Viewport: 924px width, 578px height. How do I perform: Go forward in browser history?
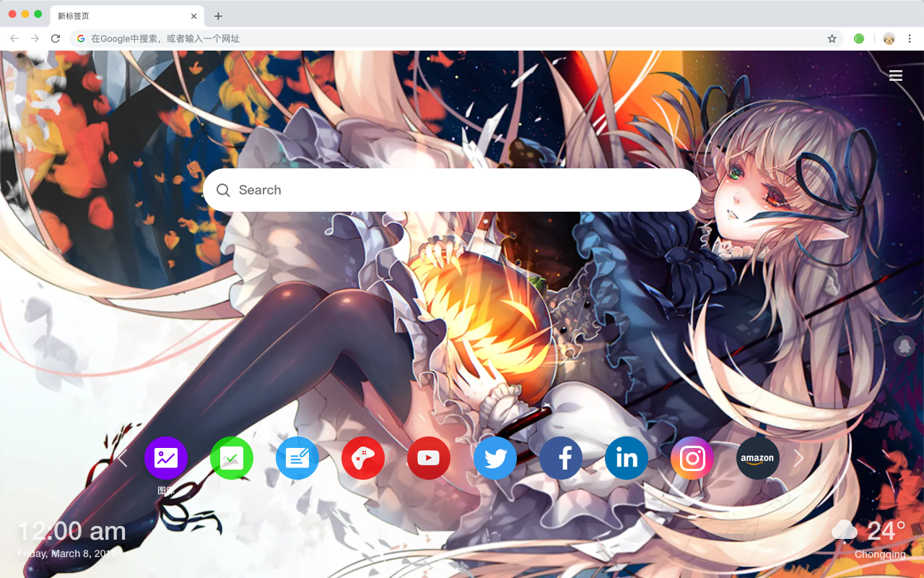point(35,38)
